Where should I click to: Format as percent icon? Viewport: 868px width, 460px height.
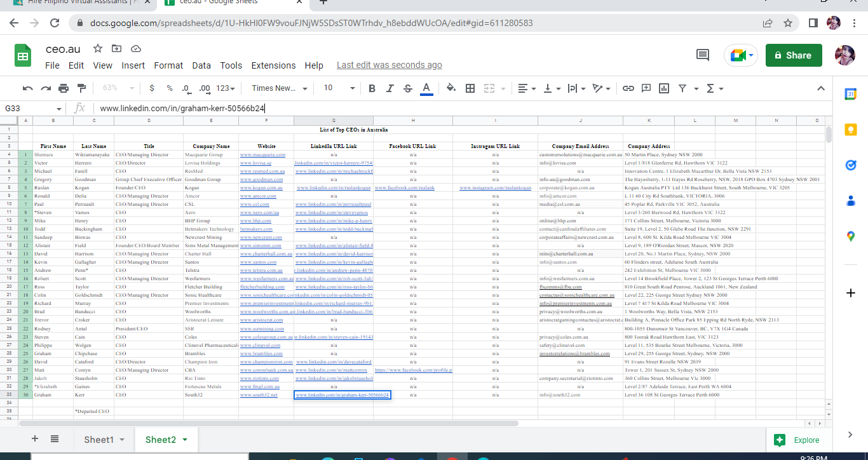point(170,88)
